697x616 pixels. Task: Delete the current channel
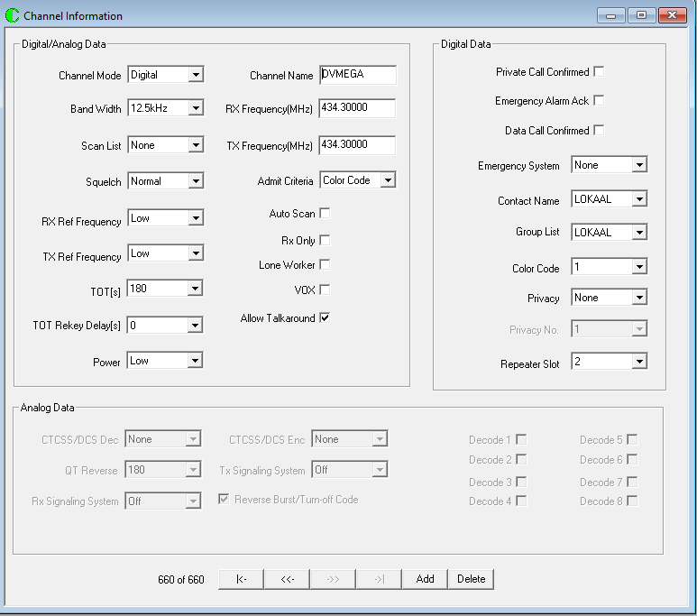[471, 579]
